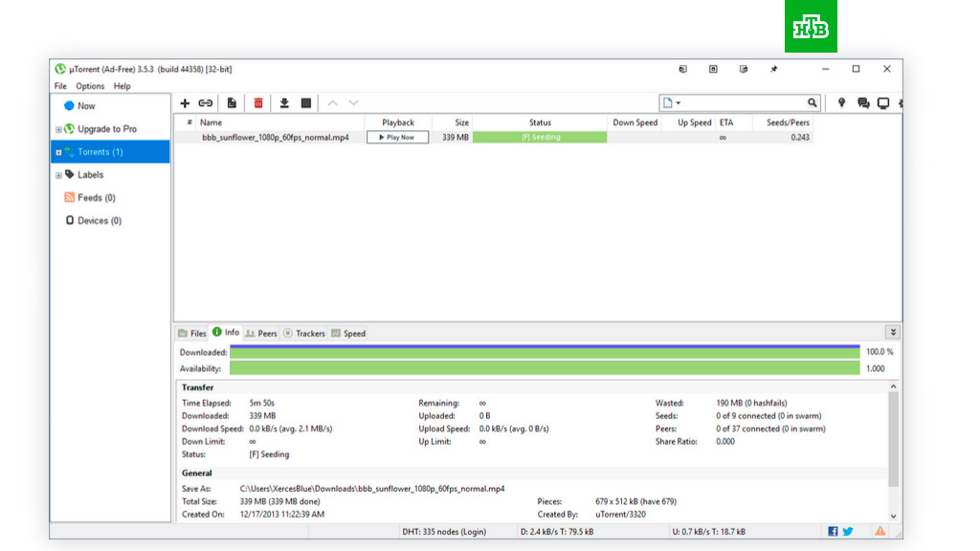980x551 pixels.
Task: Open the File menu
Action: pos(60,86)
